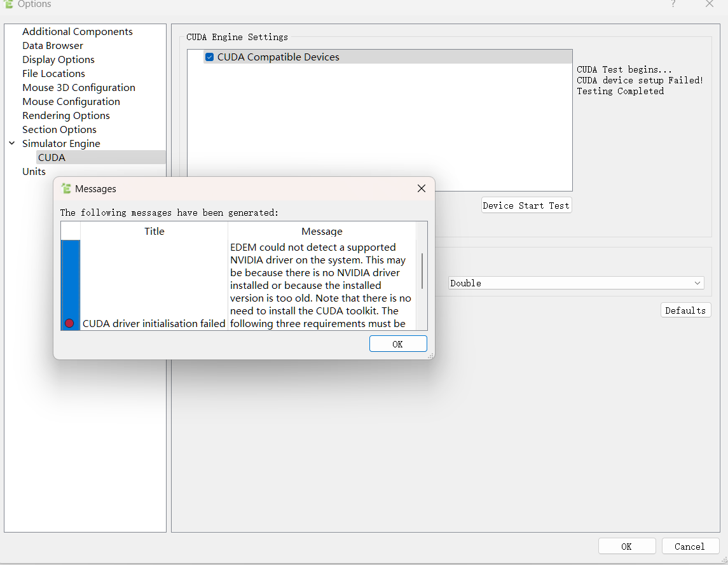Image resolution: width=728 pixels, height=565 pixels.
Task: Open Display Options category
Action: (58, 59)
